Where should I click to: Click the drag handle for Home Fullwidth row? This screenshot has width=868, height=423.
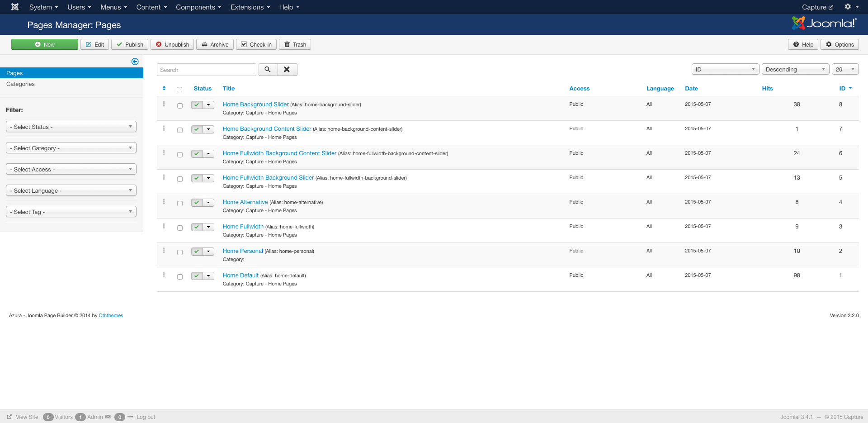coord(164,226)
